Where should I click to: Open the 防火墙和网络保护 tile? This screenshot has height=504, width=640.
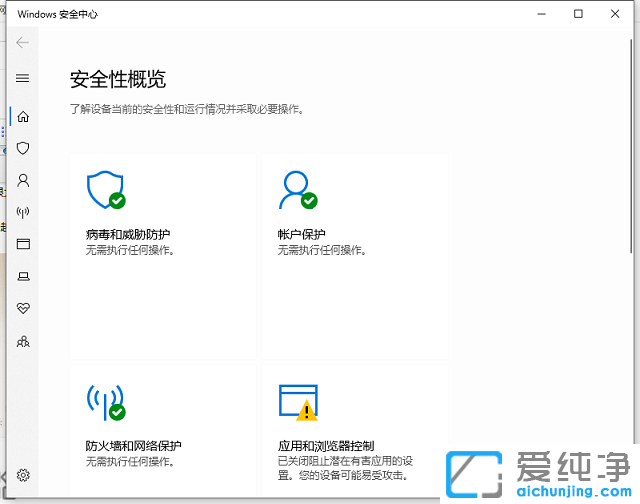point(163,432)
